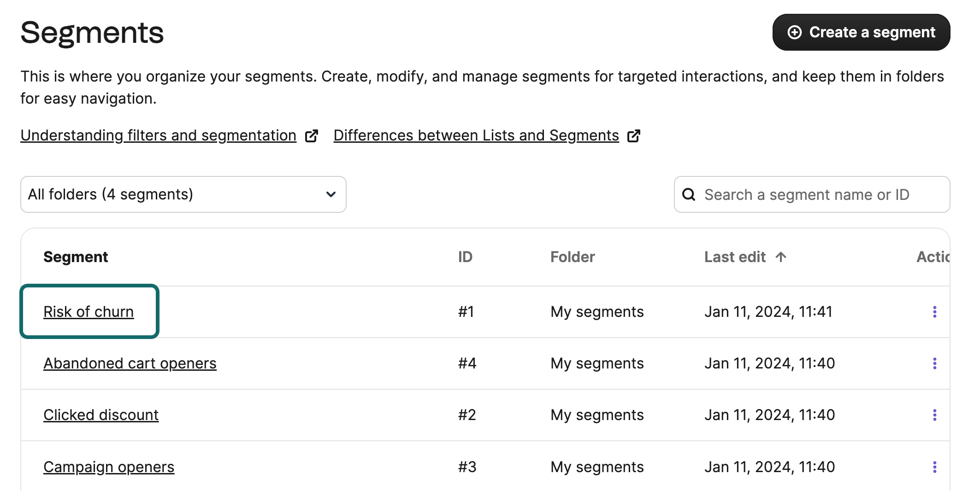Open the Risk of churn segment
Image resolution: width=980 pixels, height=491 pixels.
click(89, 312)
